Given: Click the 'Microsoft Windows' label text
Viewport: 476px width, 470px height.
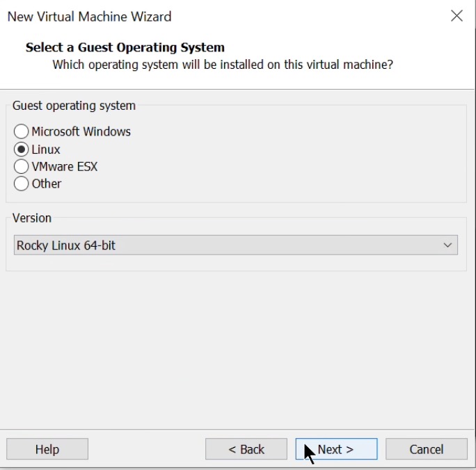Looking at the screenshot, I should 81,131.
